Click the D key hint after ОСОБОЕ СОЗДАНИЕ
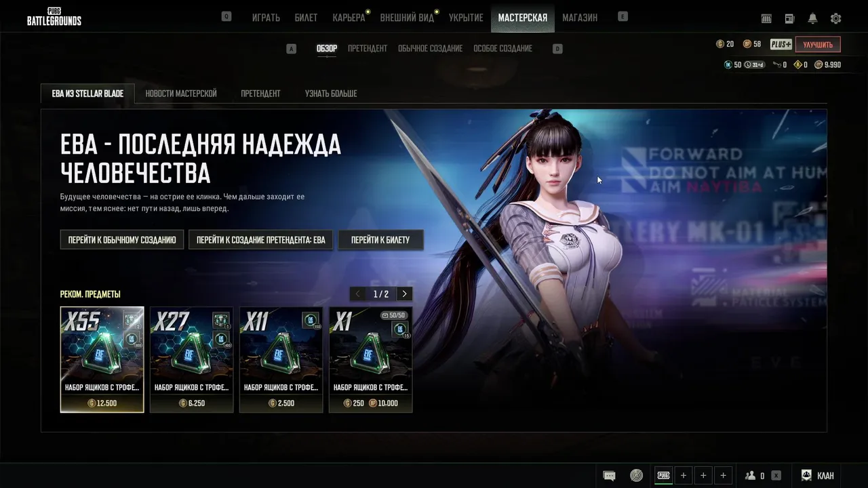Image resolution: width=868 pixels, height=488 pixels. coord(557,49)
